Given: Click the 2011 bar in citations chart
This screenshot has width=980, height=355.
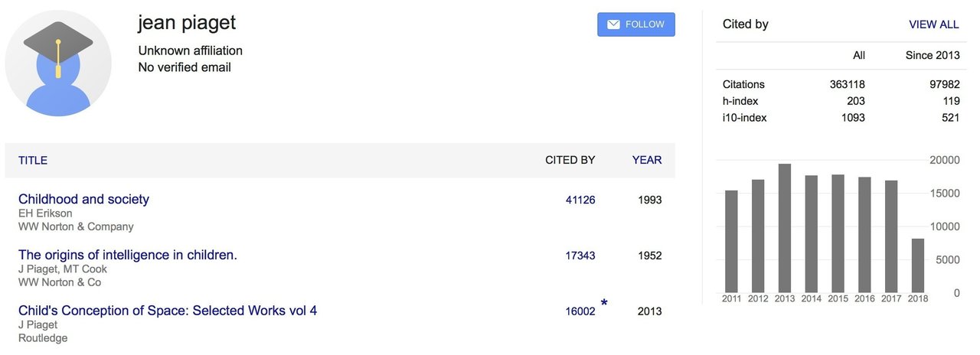Looking at the screenshot, I should pyautogui.click(x=731, y=241).
